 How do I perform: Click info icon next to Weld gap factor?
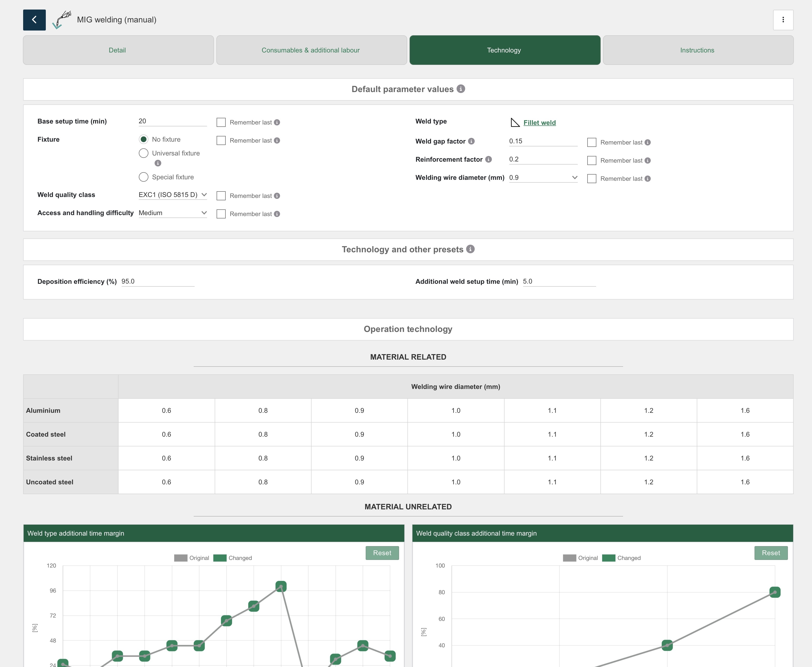472,141
